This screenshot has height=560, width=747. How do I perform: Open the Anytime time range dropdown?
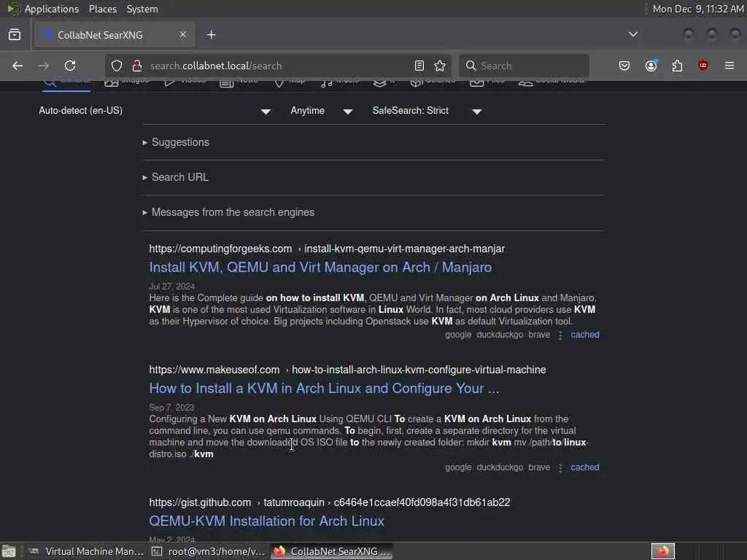(322, 111)
